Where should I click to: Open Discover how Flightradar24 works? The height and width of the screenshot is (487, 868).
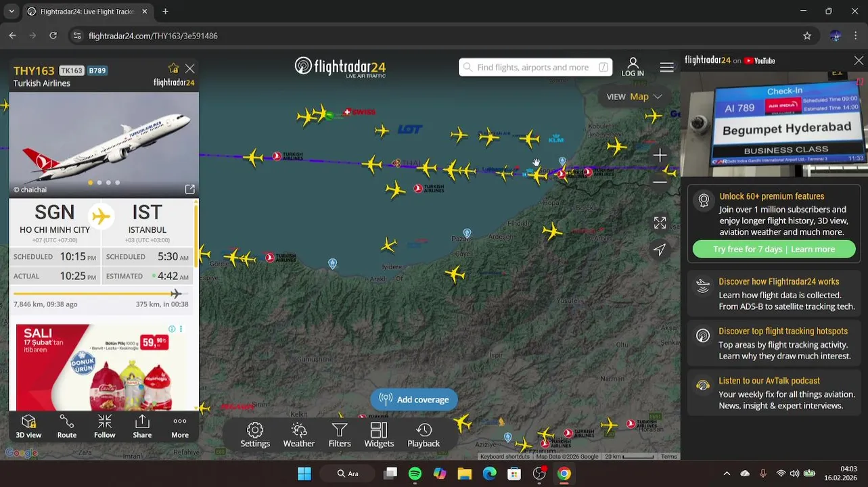click(774, 294)
